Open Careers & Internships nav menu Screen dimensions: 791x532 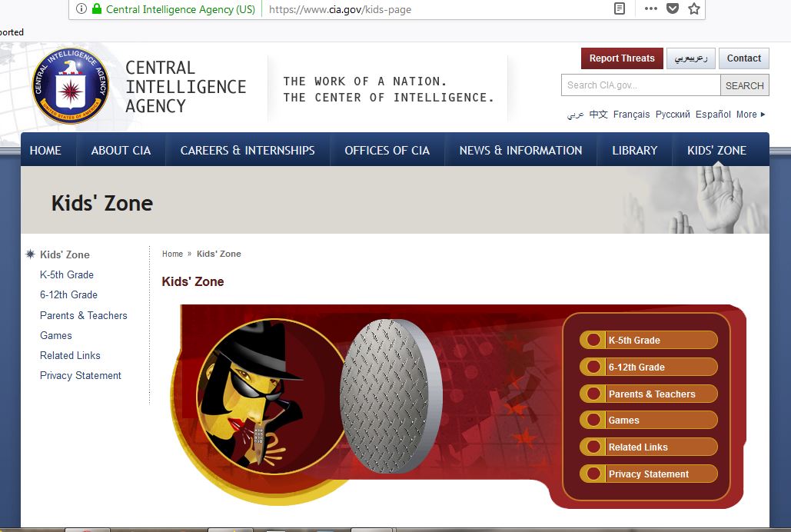point(248,151)
